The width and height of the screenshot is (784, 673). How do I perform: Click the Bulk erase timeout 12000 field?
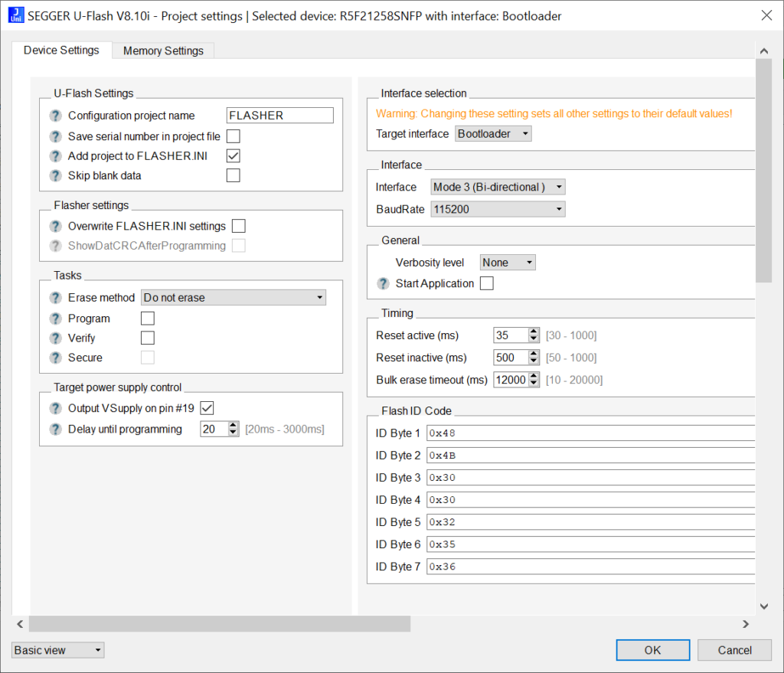pos(511,380)
